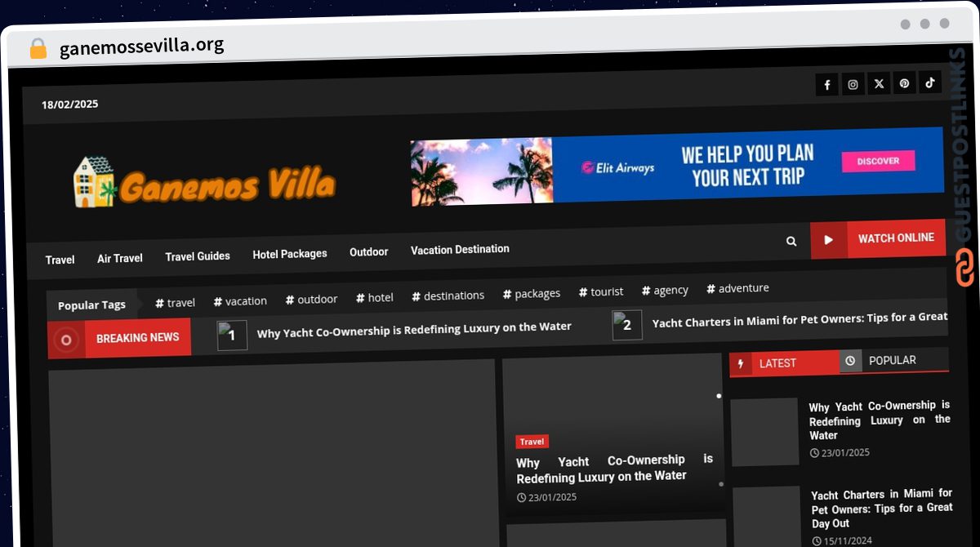This screenshot has width=980, height=547.
Task: Click the header date 18/02/2025
Action: (x=70, y=104)
